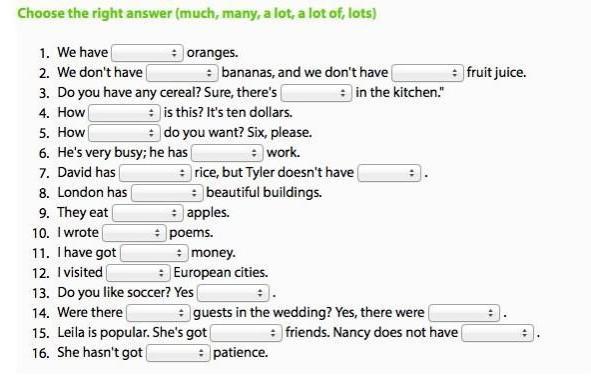Image resolution: width=591 pixels, height=390 pixels.
Task: Open the dropdown after 'Do you like soccer? Yes'
Action: point(233,293)
